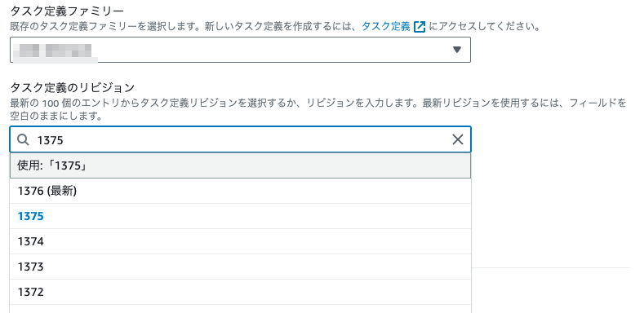This screenshot has height=313, width=644.
Task: Focus the revision search input containing 1375
Action: (x=240, y=140)
